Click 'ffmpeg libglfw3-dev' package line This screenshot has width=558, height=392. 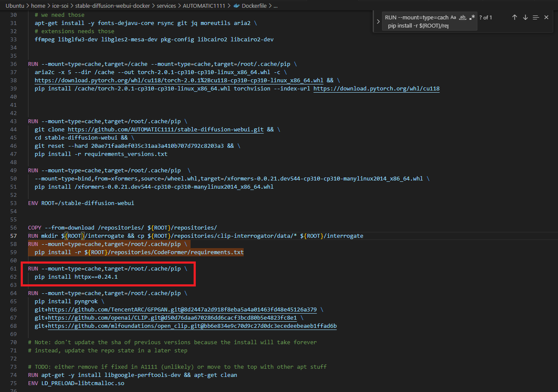coord(154,40)
